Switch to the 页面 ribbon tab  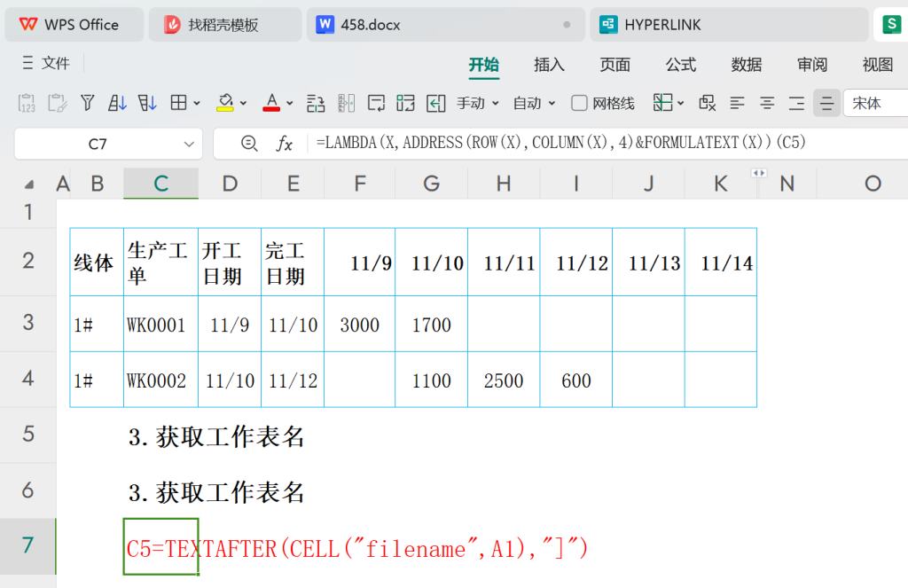[614, 65]
